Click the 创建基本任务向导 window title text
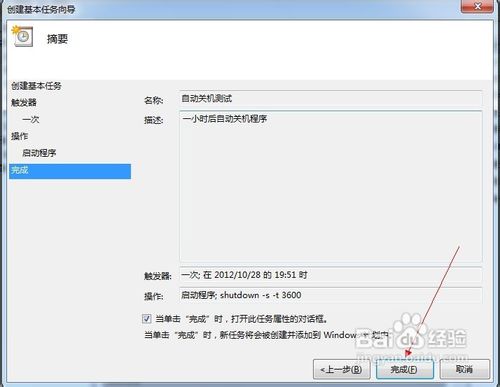This screenshot has height=387, width=500. [41, 9]
